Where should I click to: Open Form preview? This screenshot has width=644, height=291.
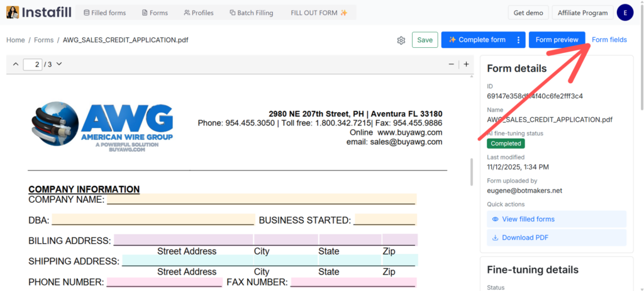(x=557, y=40)
